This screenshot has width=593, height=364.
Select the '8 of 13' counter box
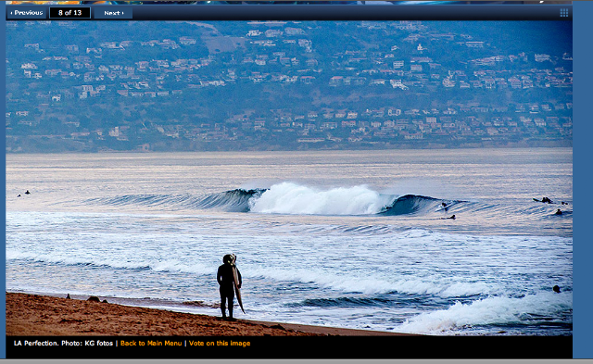click(70, 13)
